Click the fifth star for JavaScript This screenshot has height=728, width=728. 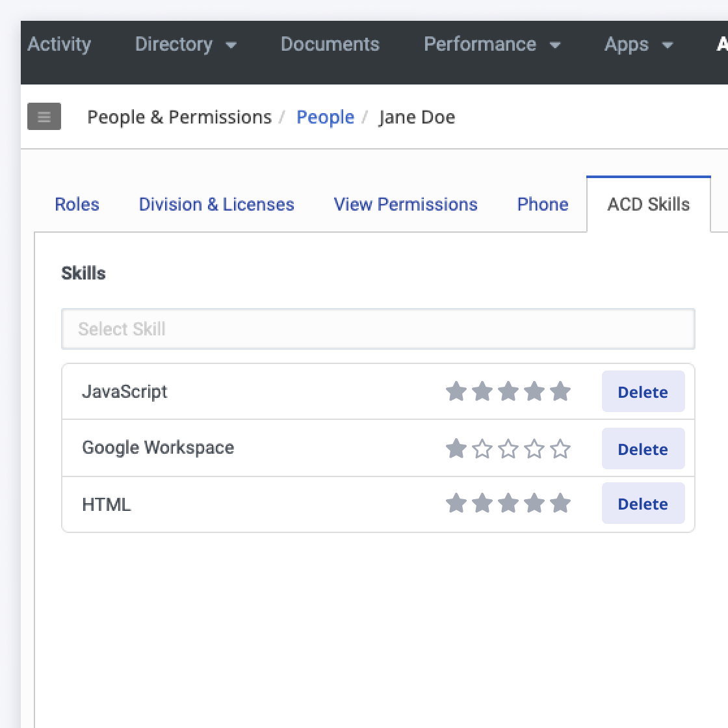pos(560,392)
